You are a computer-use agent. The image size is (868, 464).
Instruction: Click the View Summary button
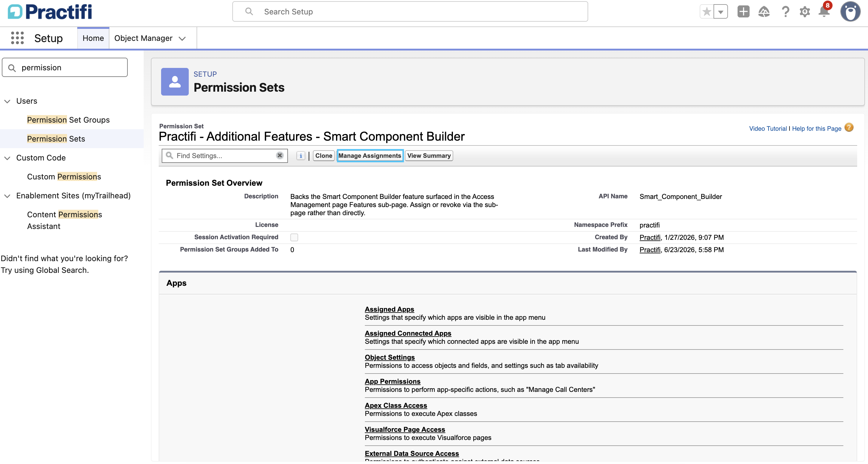(x=429, y=156)
